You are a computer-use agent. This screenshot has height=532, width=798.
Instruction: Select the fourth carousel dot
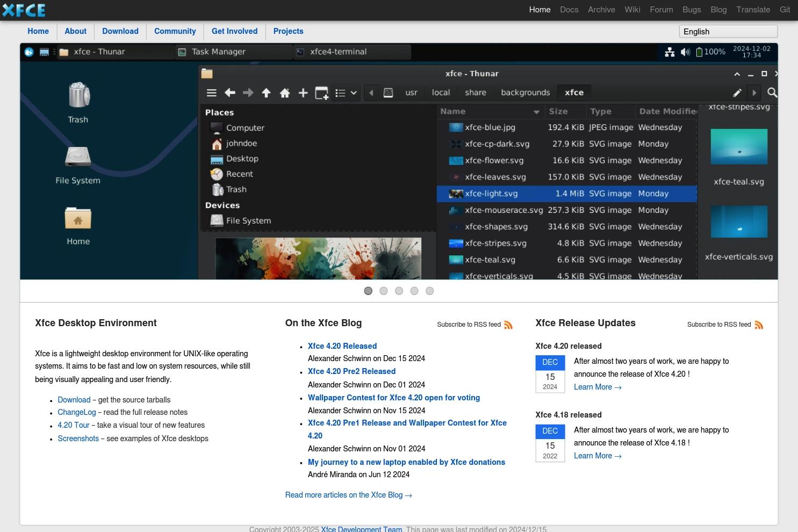[414, 291]
